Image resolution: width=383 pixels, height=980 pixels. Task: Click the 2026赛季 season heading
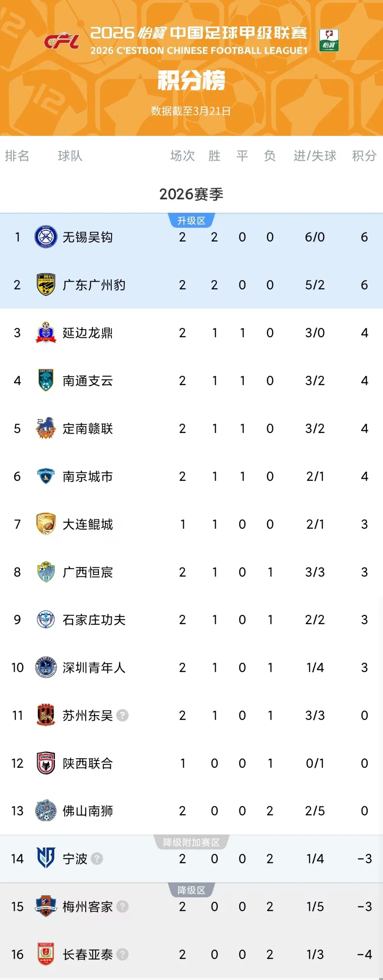191,194
